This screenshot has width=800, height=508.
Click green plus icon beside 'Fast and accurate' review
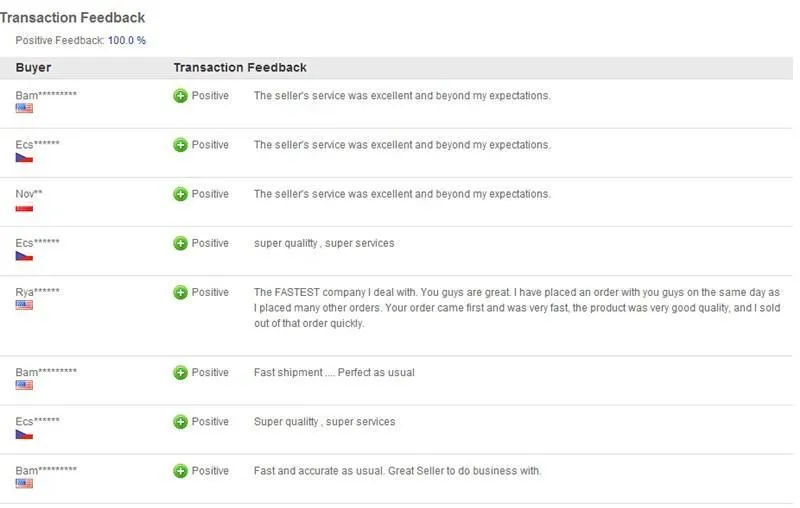(180, 471)
